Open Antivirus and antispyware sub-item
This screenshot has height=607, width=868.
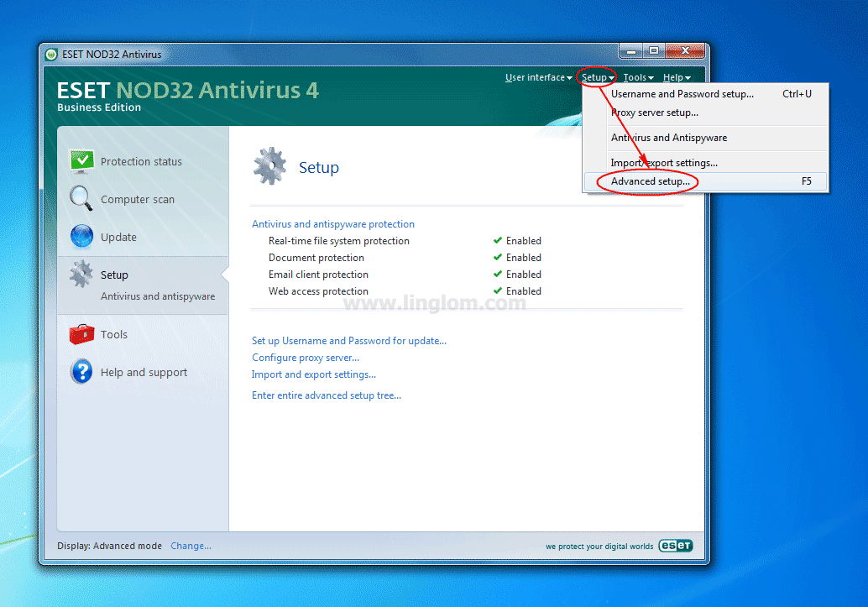tap(158, 296)
